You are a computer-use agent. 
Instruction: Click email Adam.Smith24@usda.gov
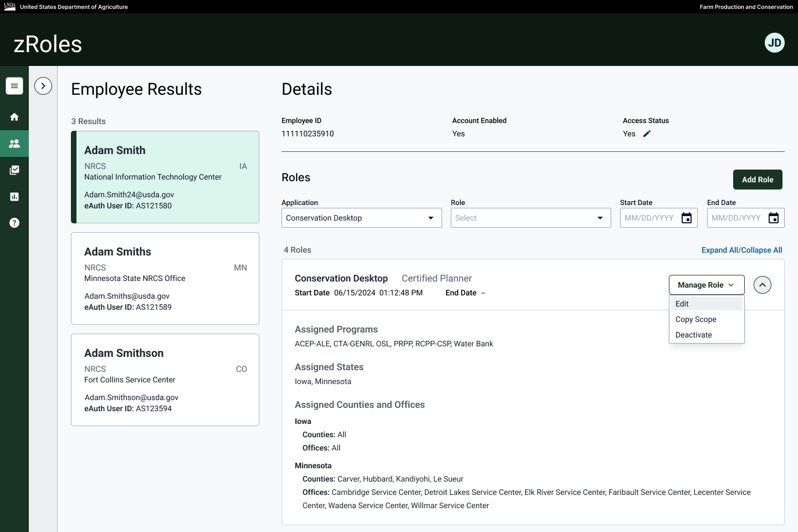click(129, 195)
